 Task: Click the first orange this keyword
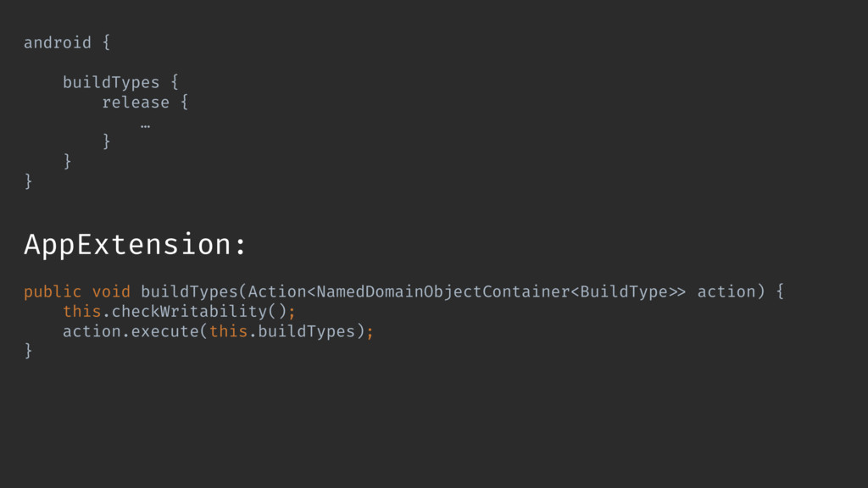pyautogui.click(x=82, y=312)
